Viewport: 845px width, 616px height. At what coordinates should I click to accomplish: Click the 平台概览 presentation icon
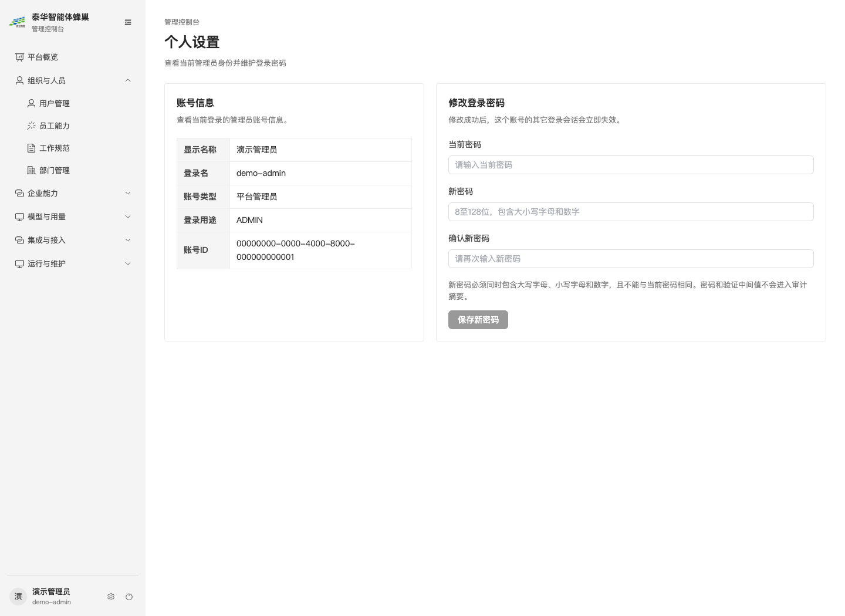click(x=19, y=57)
